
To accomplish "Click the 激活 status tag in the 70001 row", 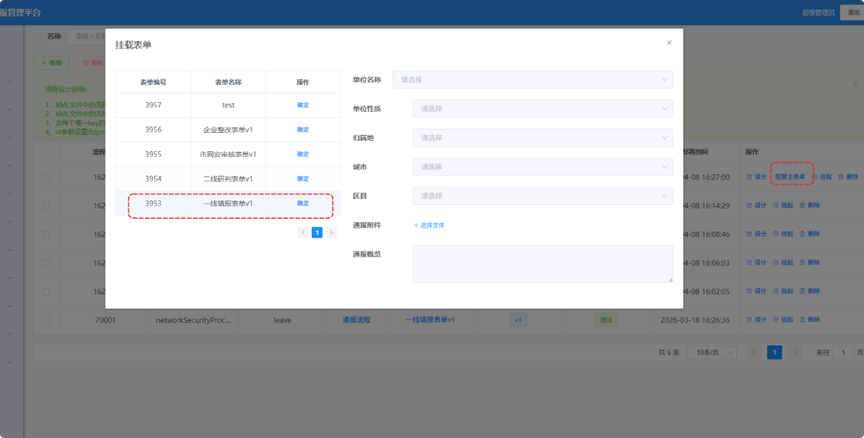I will [x=606, y=320].
